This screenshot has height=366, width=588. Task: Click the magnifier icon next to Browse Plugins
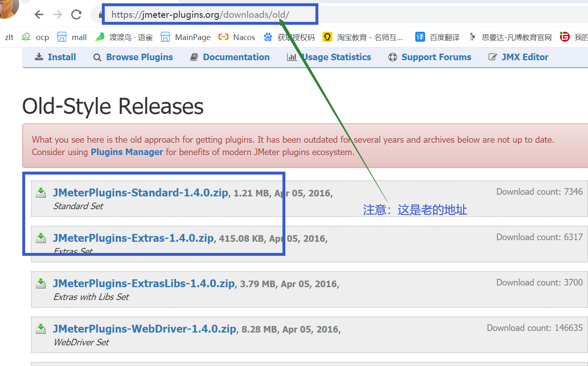(x=97, y=57)
